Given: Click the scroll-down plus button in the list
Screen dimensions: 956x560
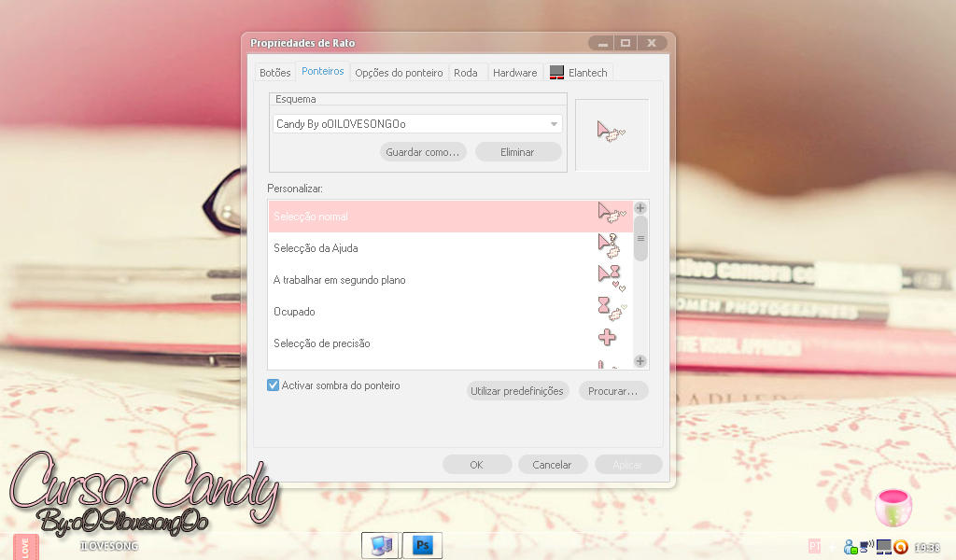Looking at the screenshot, I should tap(640, 361).
